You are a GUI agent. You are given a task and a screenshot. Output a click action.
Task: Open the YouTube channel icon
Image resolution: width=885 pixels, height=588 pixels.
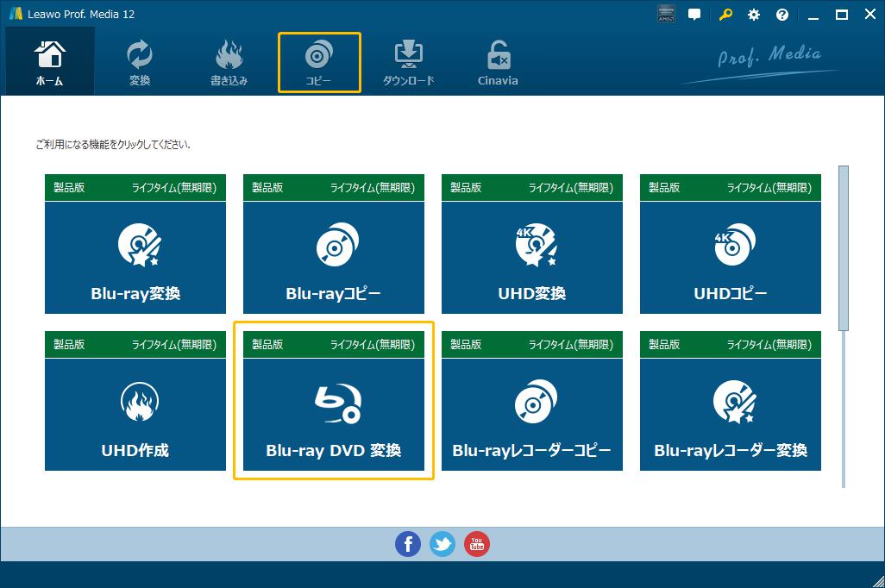tap(477, 544)
